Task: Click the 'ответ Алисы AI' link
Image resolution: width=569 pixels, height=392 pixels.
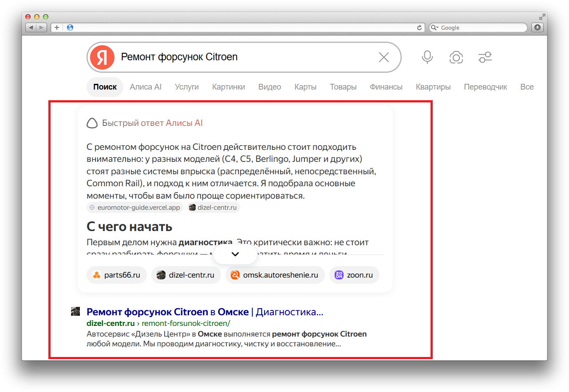Action: pyautogui.click(x=172, y=123)
